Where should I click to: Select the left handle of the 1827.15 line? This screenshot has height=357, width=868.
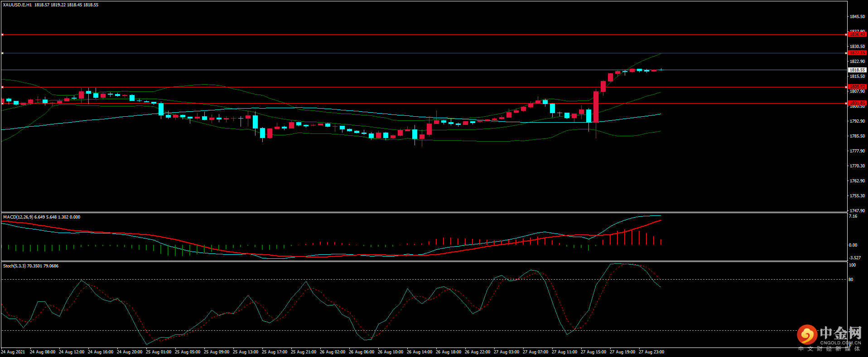[2, 53]
